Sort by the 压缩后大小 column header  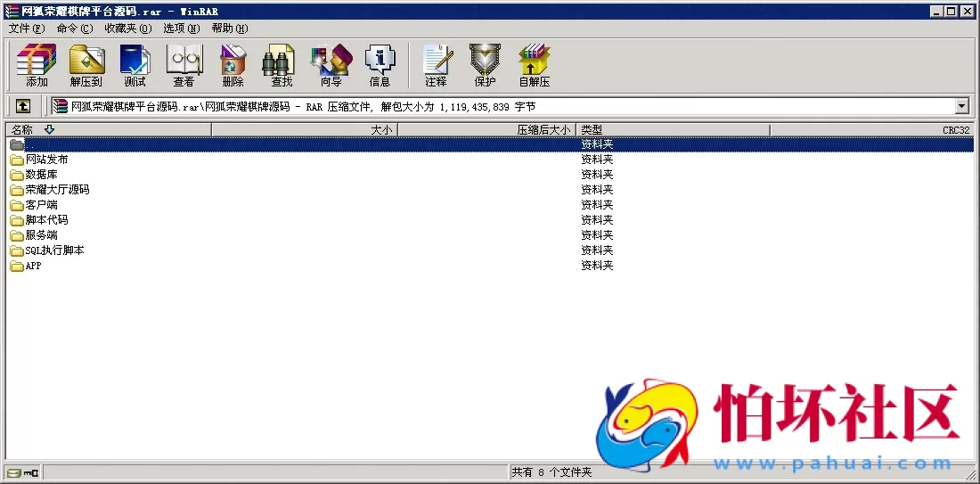click(x=486, y=129)
